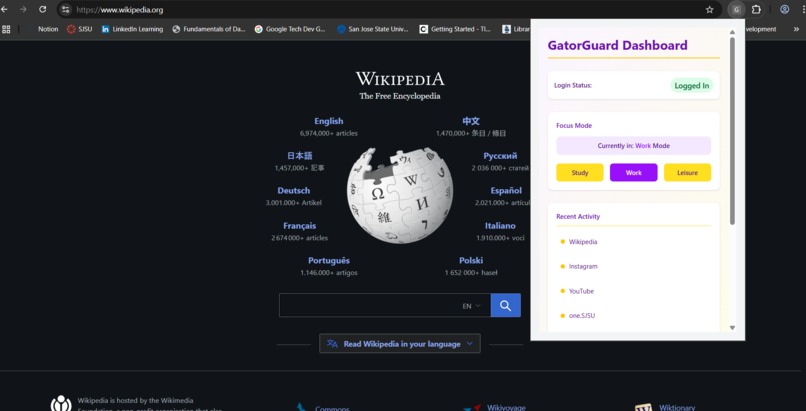Select Wikipedia in Recent Activity
This screenshot has height=411, width=806.
tap(583, 241)
